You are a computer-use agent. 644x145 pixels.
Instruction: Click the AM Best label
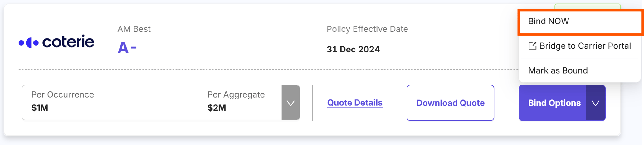134,29
